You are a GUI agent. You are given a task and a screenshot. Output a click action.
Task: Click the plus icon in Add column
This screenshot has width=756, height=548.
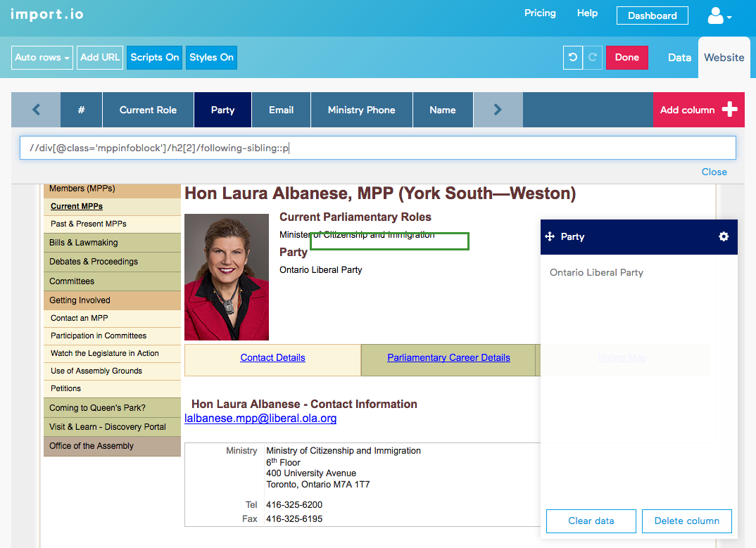point(729,110)
